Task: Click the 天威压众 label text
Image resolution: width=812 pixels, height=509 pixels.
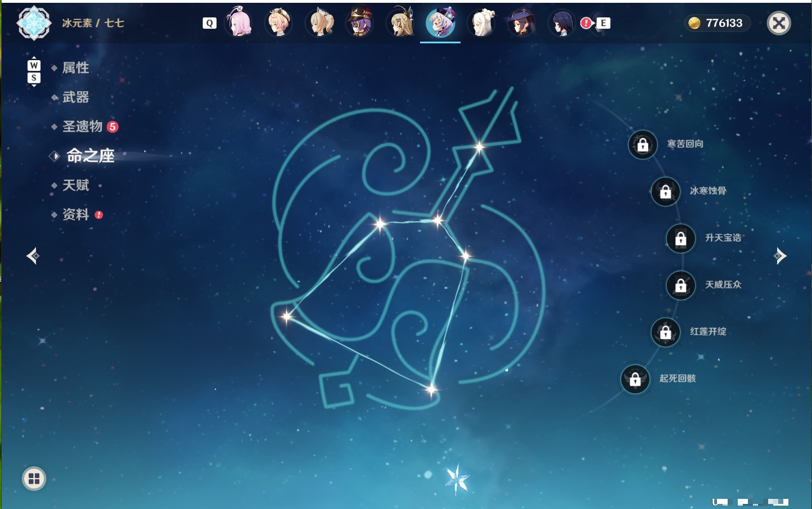Action: point(723,285)
